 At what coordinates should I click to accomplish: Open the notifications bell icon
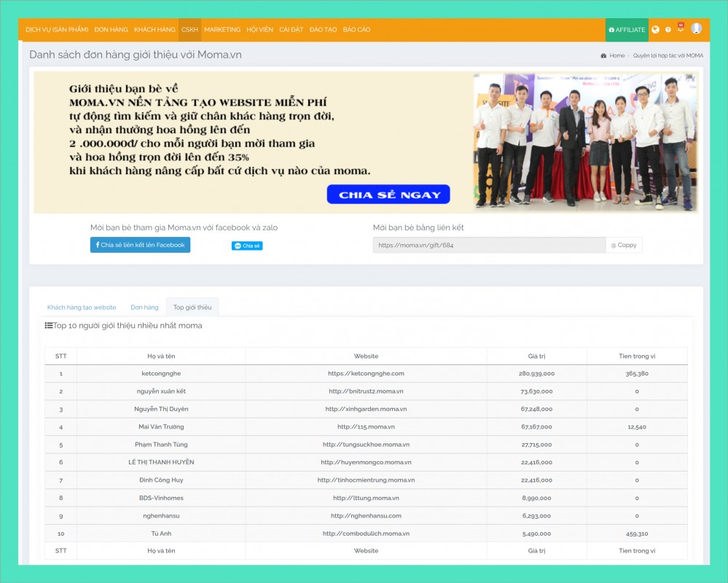click(681, 29)
